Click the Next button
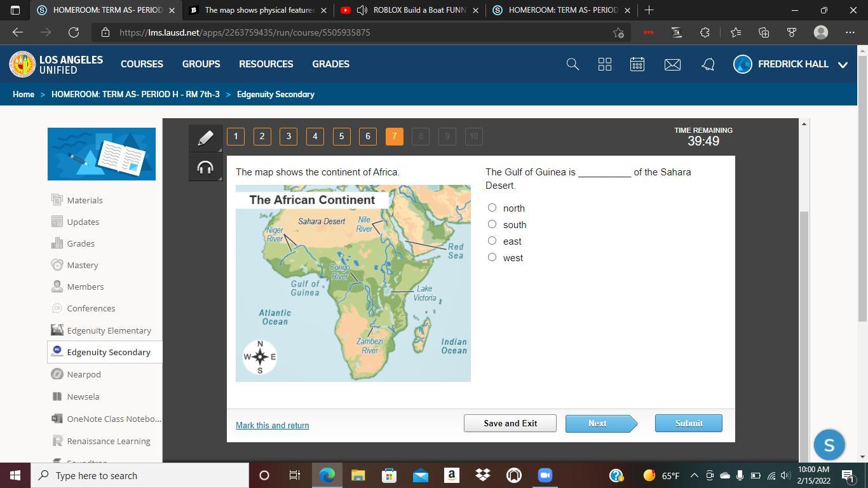This screenshot has width=868, height=488. [601, 423]
